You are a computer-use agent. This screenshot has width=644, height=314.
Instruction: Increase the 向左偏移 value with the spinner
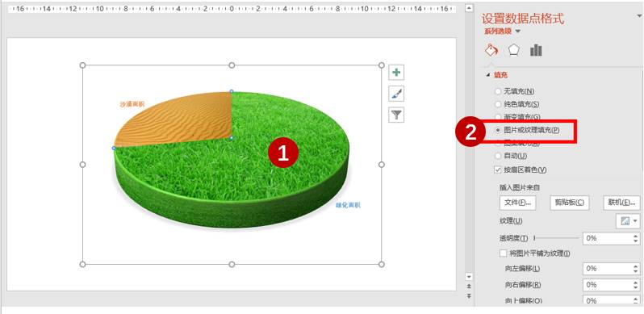[636, 266]
